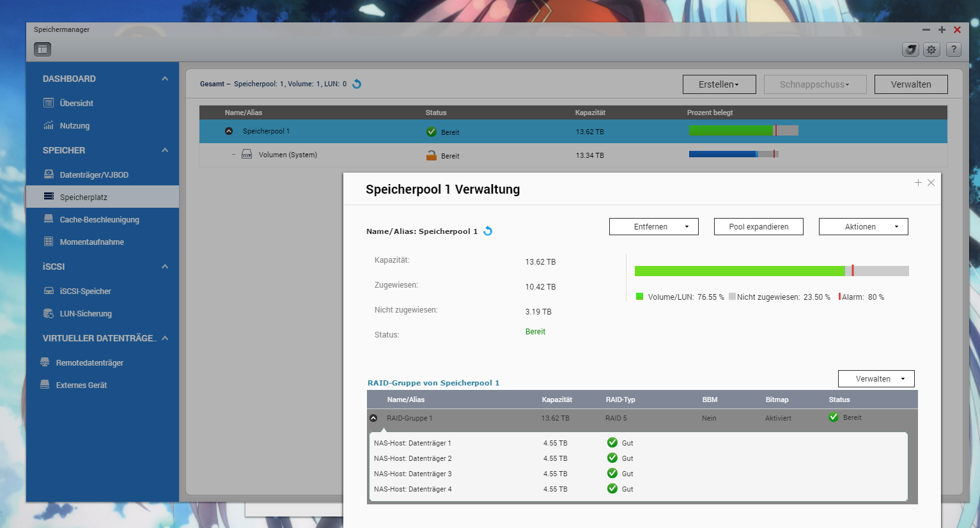Open the Entfernen dropdown
The width and height of the screenshot is (980, 528).
click(x=654, y=227)
